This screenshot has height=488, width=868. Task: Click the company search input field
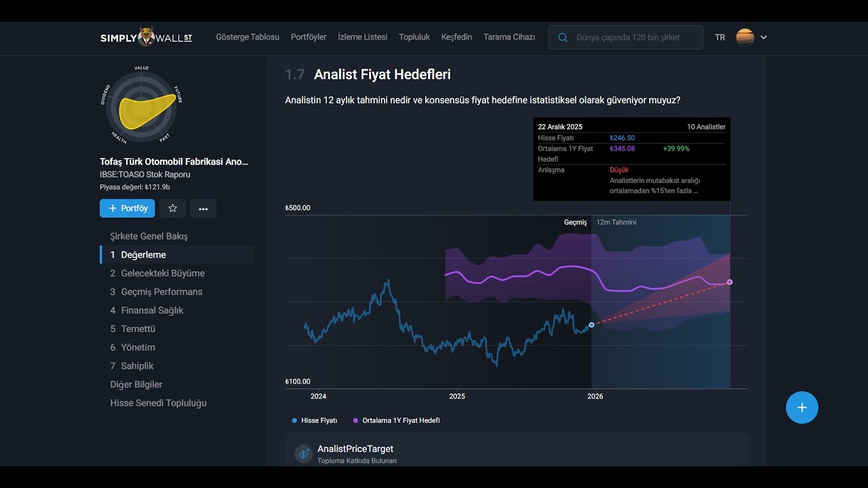point(626,37)
